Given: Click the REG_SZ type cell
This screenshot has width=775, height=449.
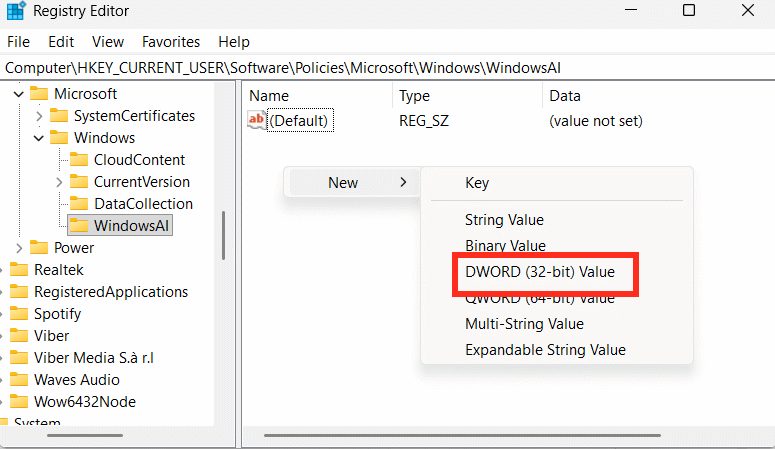Looking at the screenshot, I should (x=424, y=121).
